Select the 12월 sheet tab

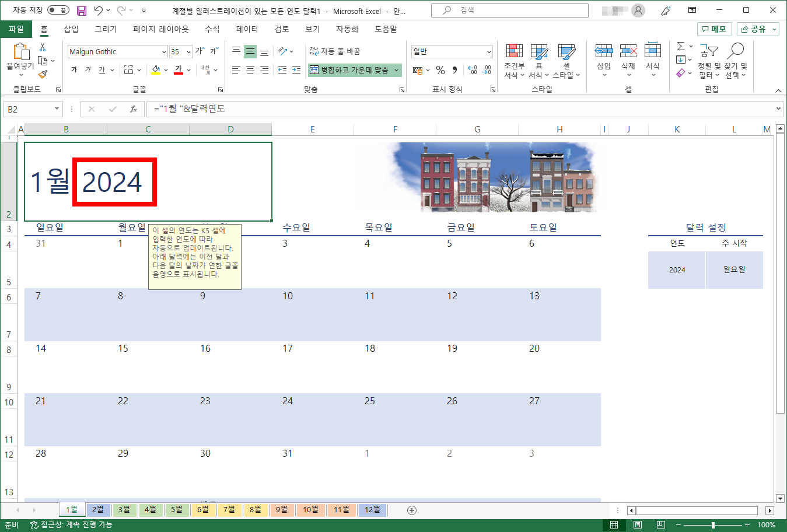coord(372,509)
